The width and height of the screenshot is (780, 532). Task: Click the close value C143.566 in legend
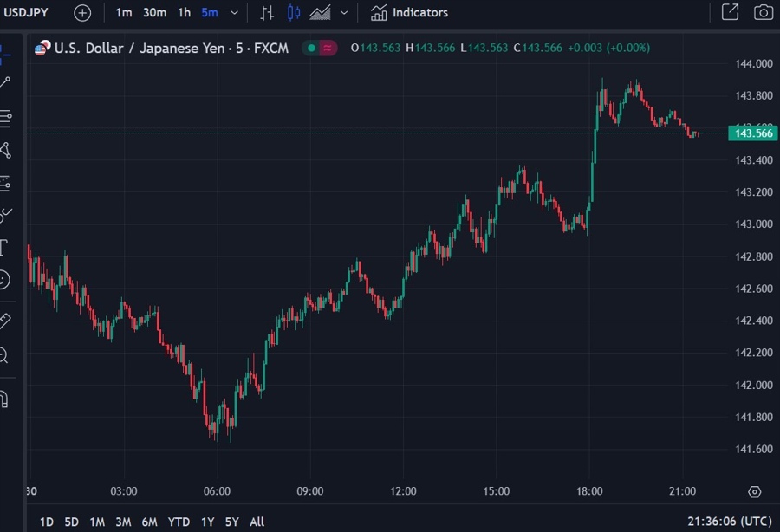click(537, 49)
